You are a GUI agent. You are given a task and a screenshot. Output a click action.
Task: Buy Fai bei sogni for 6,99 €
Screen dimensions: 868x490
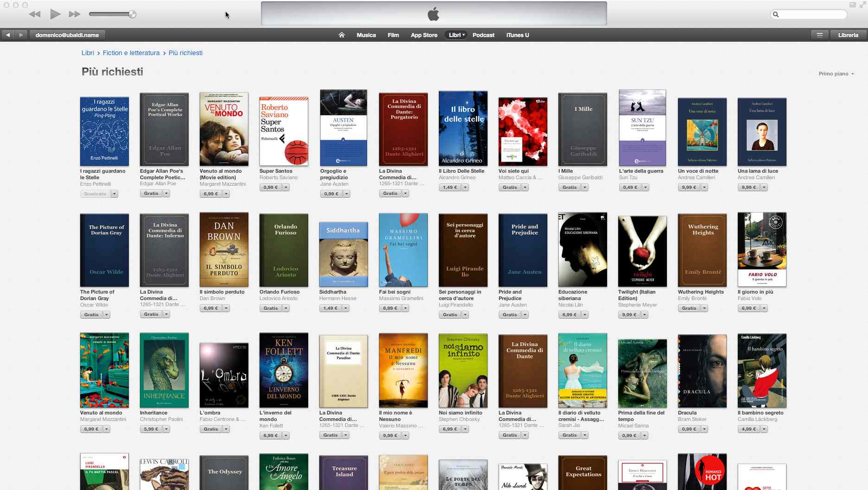pos(390,308)
